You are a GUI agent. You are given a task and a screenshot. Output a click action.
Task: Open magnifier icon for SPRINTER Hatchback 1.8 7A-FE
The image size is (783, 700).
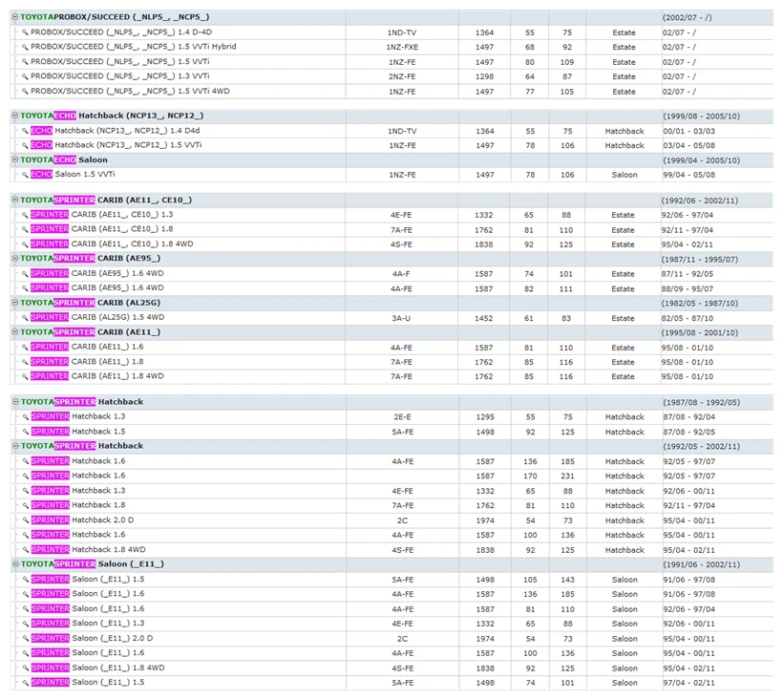(x=25, y=505)
